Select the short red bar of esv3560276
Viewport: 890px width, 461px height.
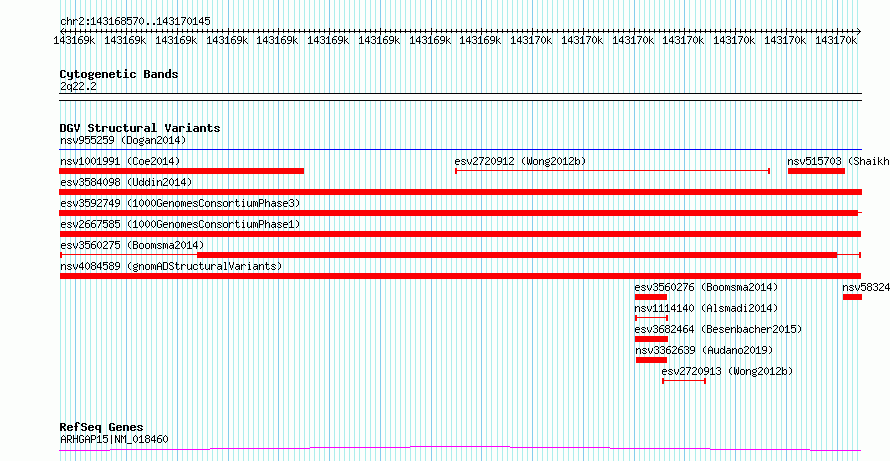click(650, 297)
